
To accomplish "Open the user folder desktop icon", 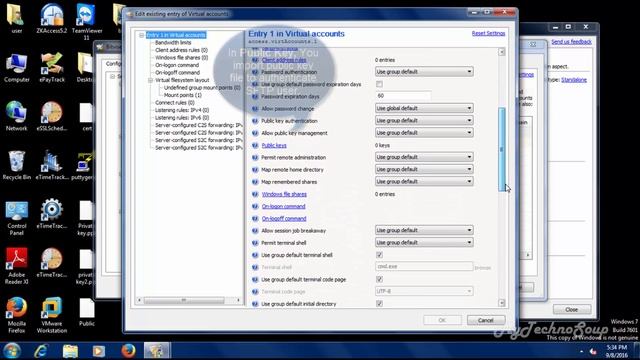I will [x=17, y=18].
